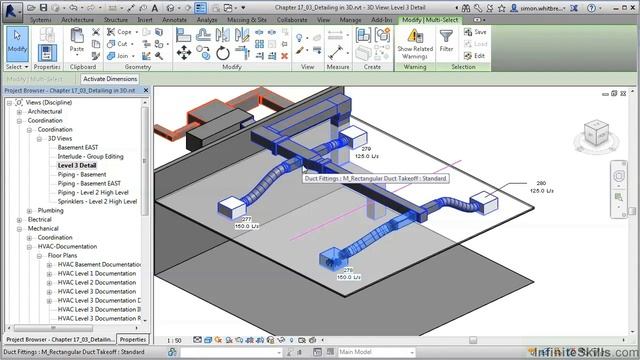
Task: Expand the Electrical tree node
Action: tap(19, 220)
